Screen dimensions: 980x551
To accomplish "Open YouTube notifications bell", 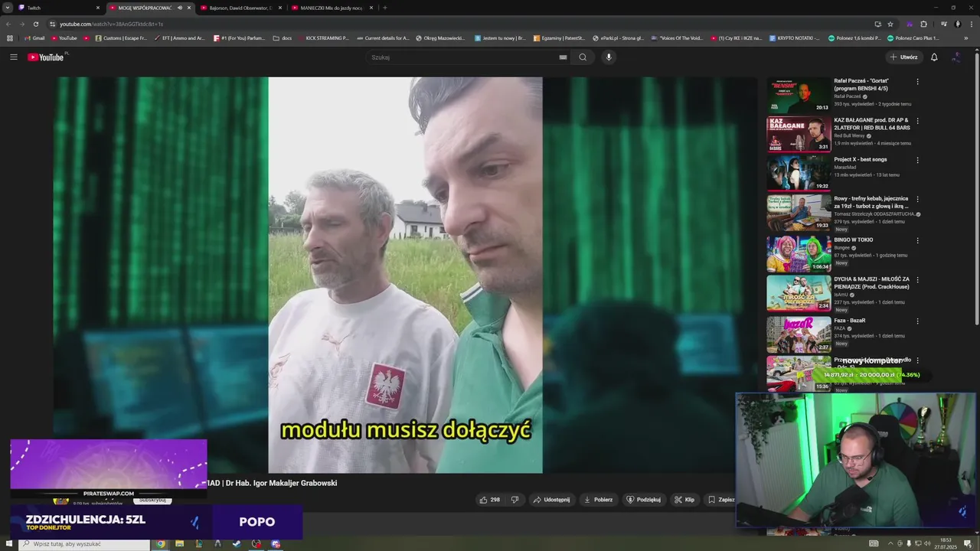I will click(934, 57).
